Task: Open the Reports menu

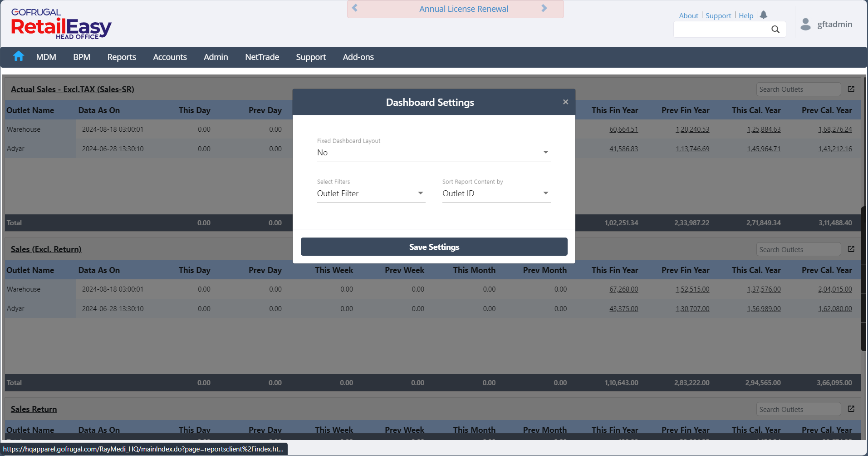Action: pos(122,57)
